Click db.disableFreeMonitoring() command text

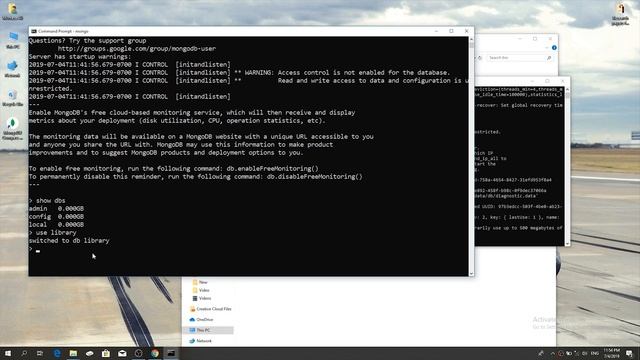click(315, 177)
